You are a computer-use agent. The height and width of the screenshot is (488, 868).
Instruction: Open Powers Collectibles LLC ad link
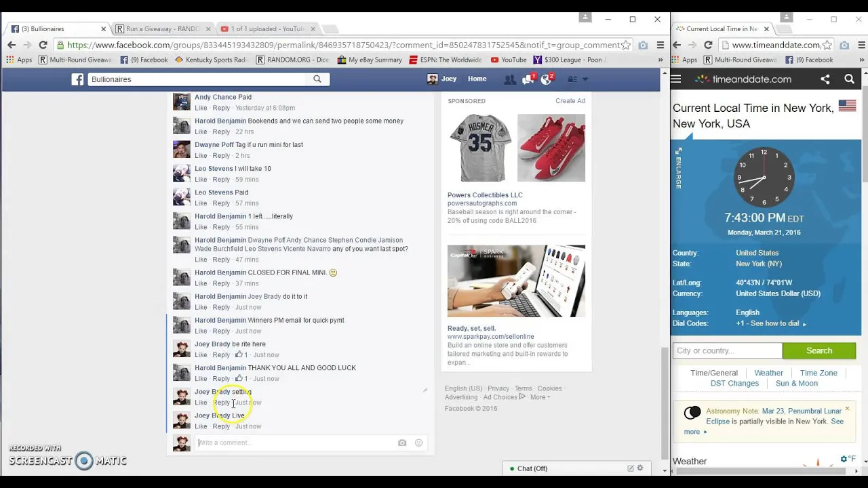click(485, 195)
